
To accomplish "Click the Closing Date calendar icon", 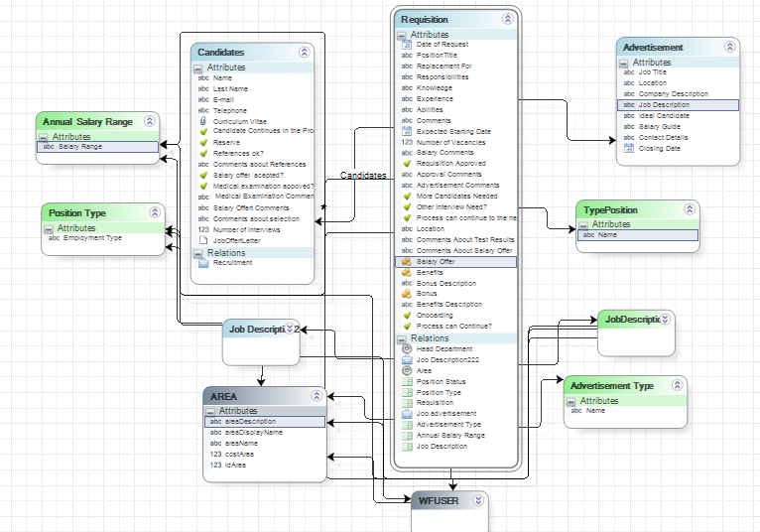I will coord(629,149).
